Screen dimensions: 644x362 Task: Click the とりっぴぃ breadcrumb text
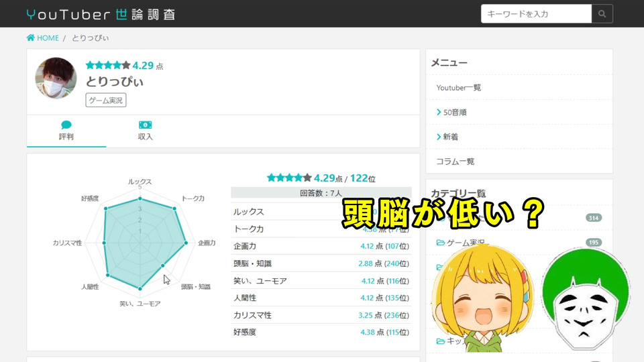click(x=91, y=38)
